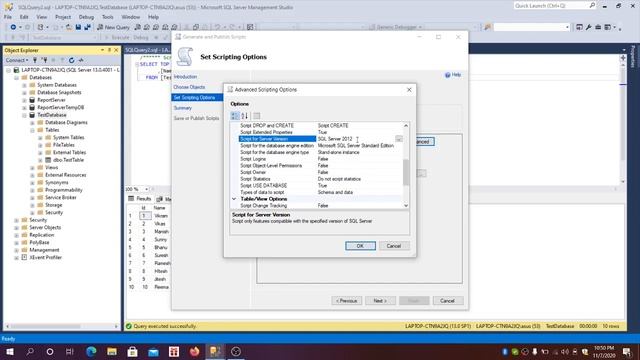Expand the Server Objects node

[x=16, y=228]
